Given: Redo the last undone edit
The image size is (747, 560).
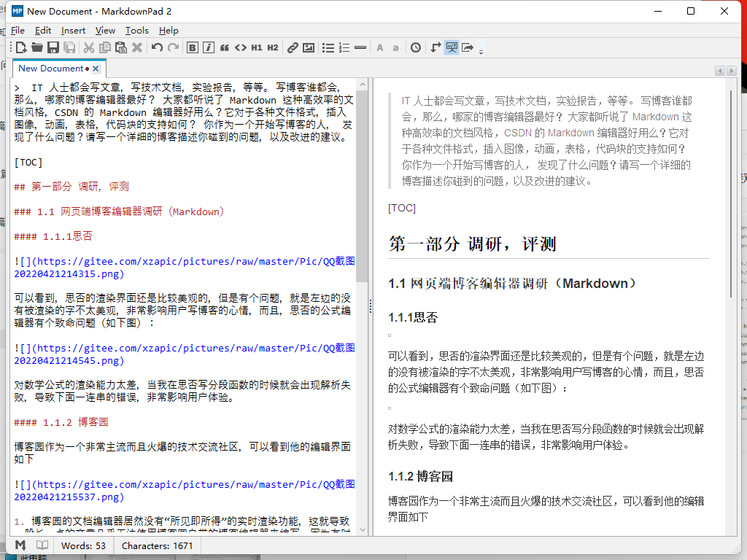Looking at the screenshot, I should 174,47.
